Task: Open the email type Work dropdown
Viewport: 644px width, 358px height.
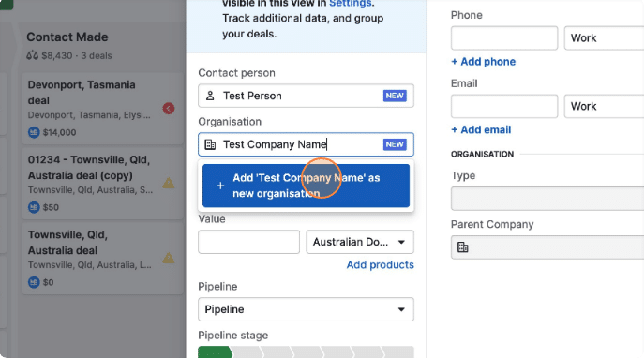Action: pyautogui.click(x=604, y=106)
